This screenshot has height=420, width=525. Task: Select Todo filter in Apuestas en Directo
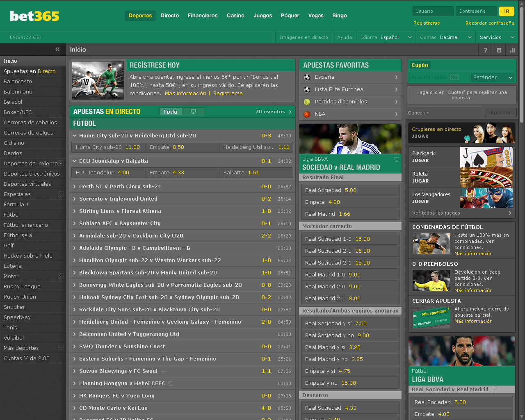click(x=171, y=112)
